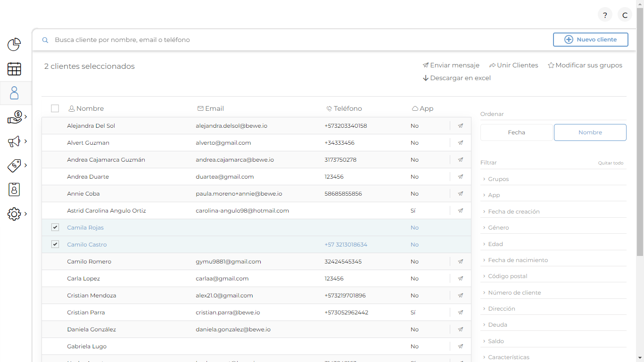644x362 pixels.
Task: Click the Nuevo cliente button
Action: [x=591, y=40]
